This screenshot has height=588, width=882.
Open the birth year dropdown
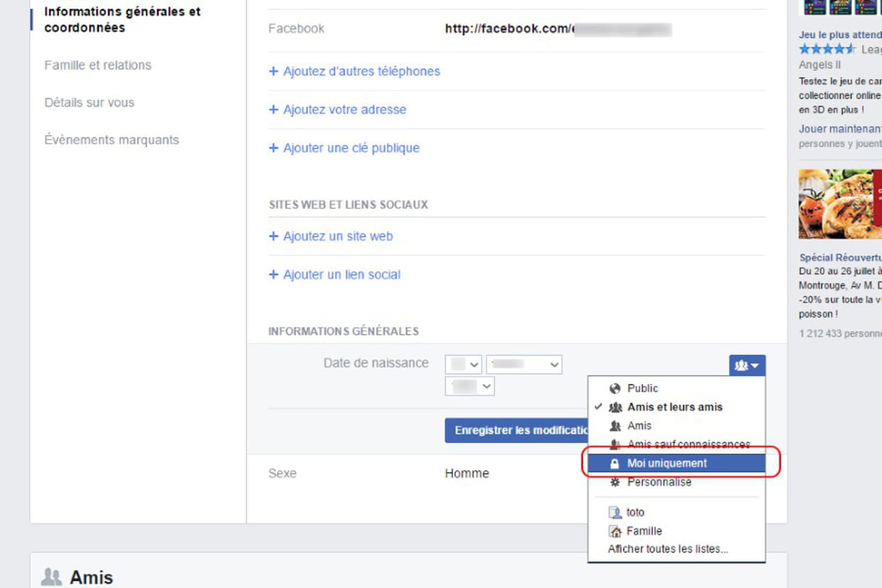click(x=469, y=386)
